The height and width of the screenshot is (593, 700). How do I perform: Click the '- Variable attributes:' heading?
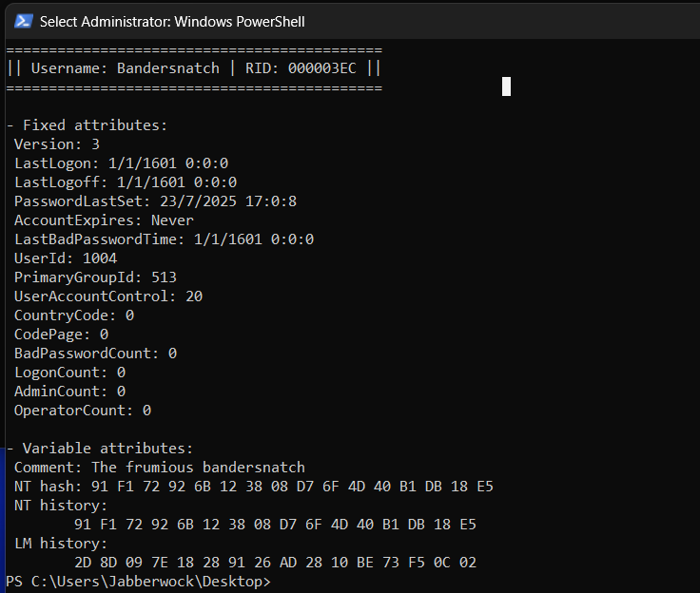click(x=100, y=449)
